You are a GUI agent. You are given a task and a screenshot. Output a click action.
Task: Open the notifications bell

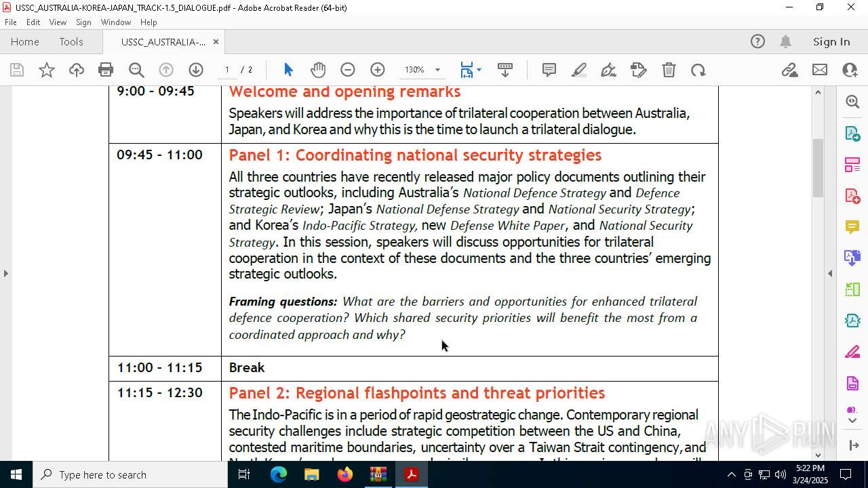(x=786, y=41)
